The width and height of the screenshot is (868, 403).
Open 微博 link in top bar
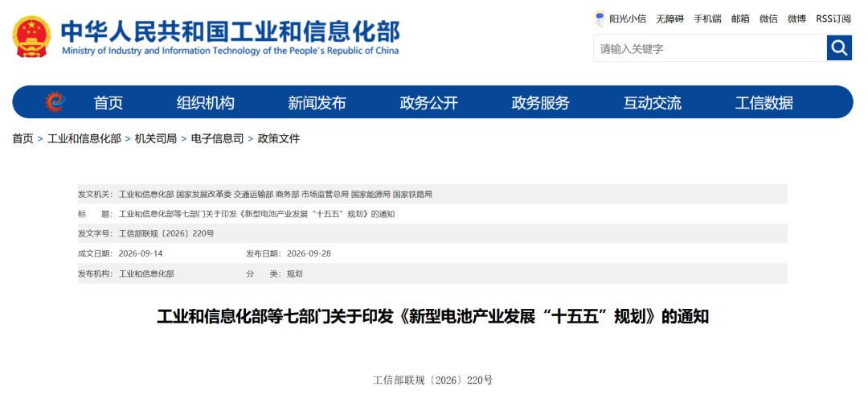(796, 19)
